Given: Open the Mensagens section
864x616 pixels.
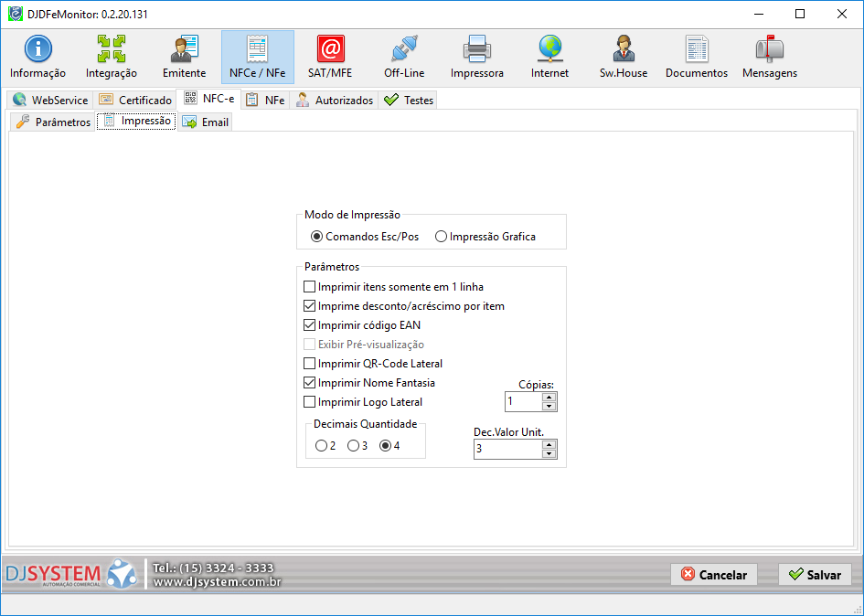Looking at the screenshot, I should click(x=769, y=58).
